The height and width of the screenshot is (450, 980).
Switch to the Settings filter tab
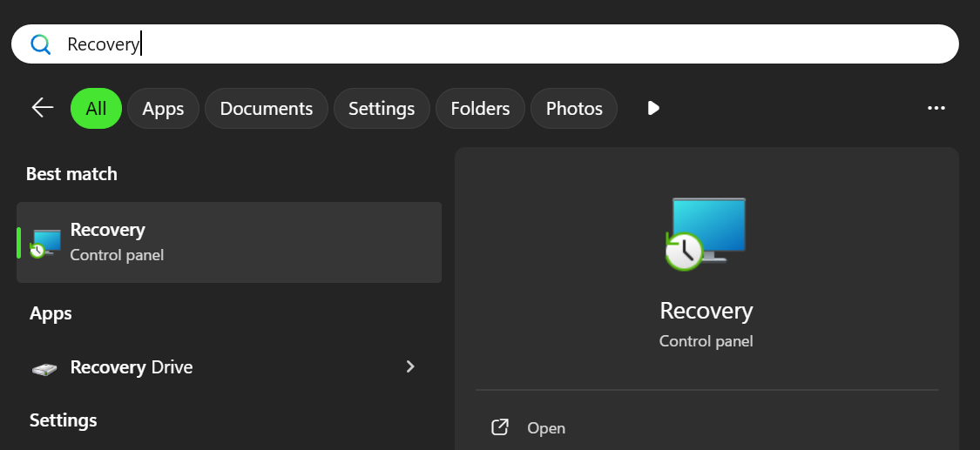click(382, 109)
